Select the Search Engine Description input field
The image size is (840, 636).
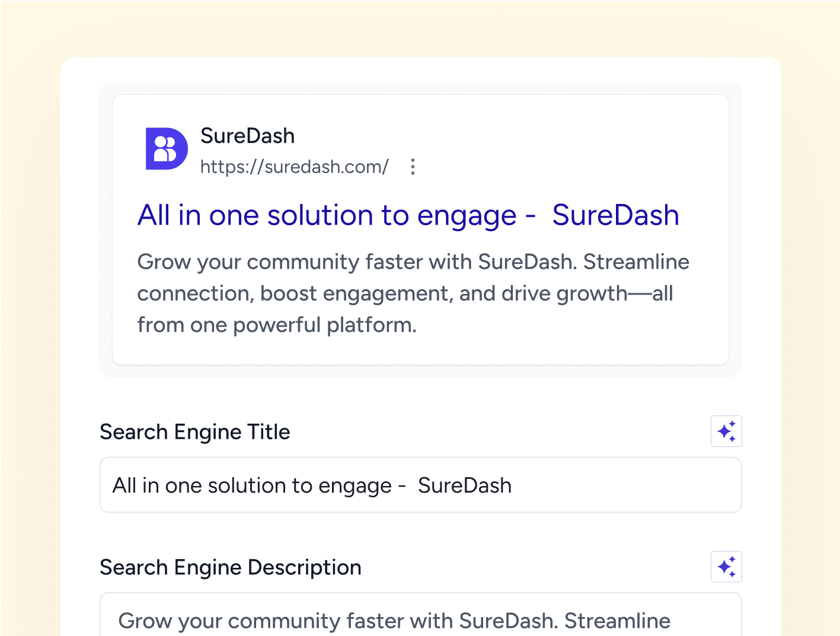pos(420,621)
